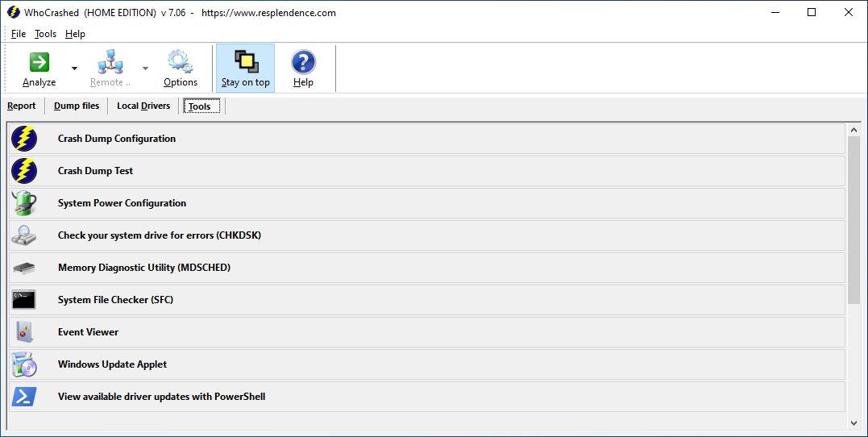This screenshot has width=868, height=437.
Task: Close the WhoCrashed window
Action: tap(849, 12)
